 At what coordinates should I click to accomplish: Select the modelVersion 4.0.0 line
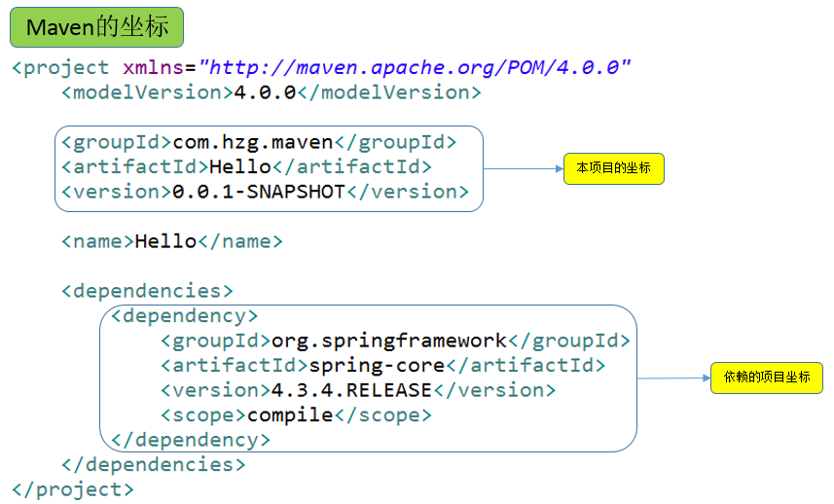pos(271,92)
